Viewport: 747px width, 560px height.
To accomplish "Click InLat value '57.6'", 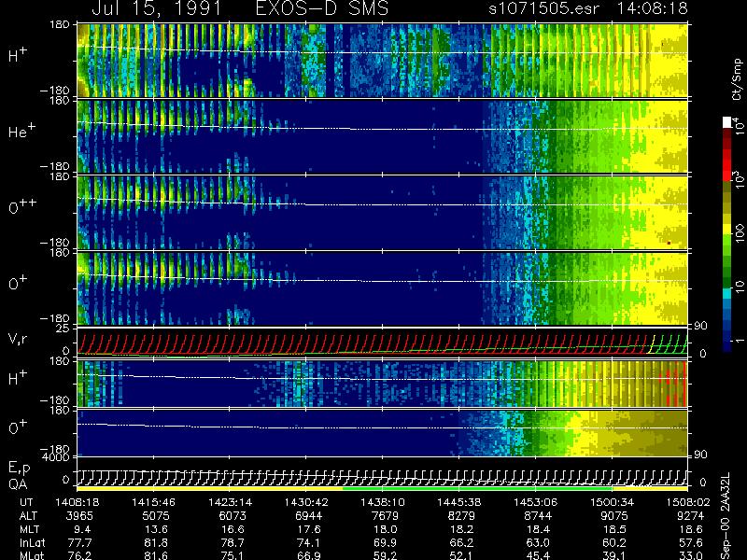I will 691,542.
